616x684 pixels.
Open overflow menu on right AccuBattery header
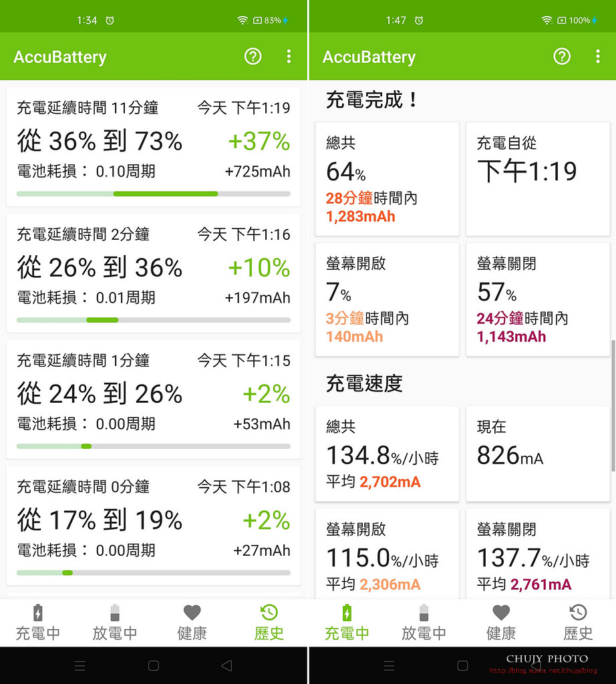click(x=597, y=57)
